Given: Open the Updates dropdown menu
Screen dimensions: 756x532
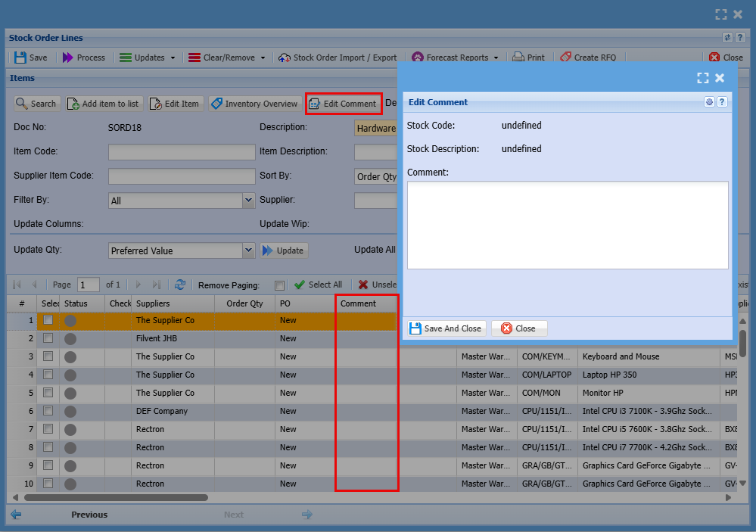Looking at the screenshot, I should click(148, 58).
